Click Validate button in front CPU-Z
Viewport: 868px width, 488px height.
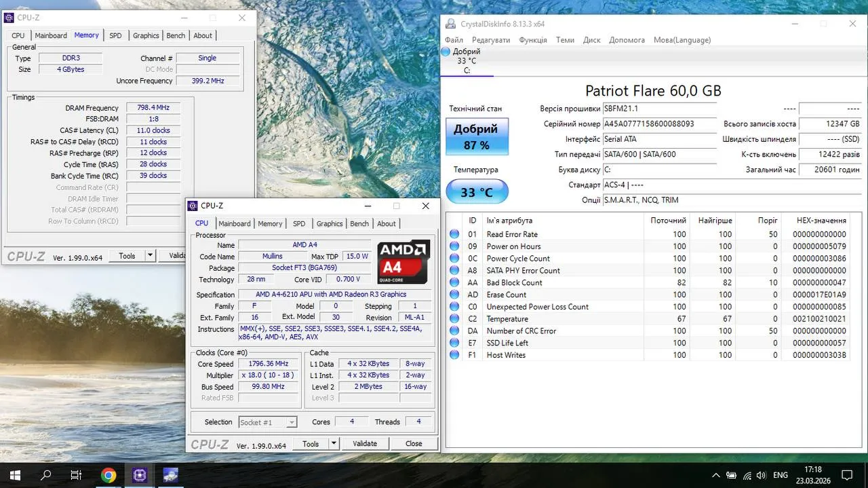pyautogui.click(x=365, y=443)
